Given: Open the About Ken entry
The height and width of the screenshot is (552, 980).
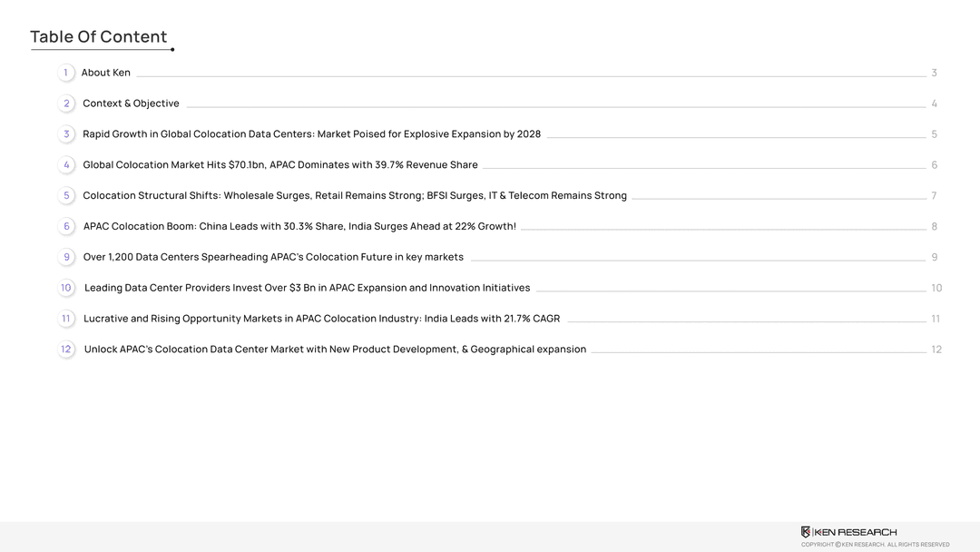Looking at the screenshot, I should click(105, 73).
